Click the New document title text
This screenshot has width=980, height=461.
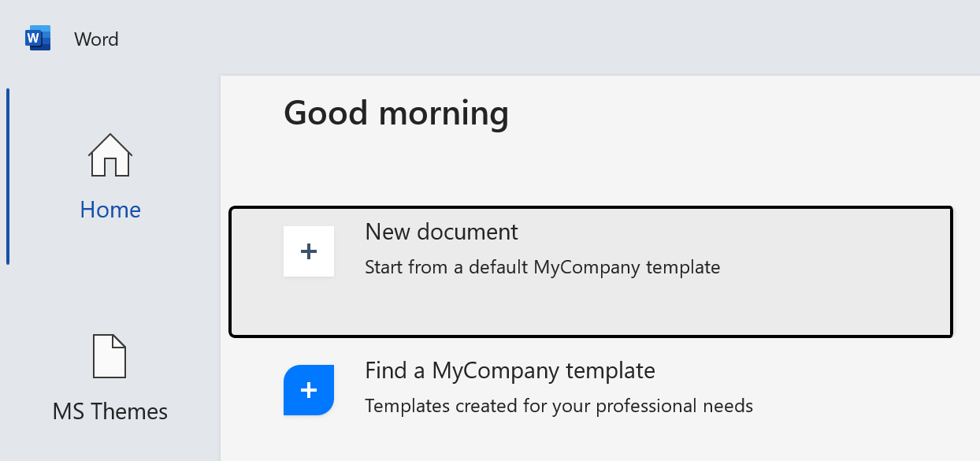coord(440,232)
